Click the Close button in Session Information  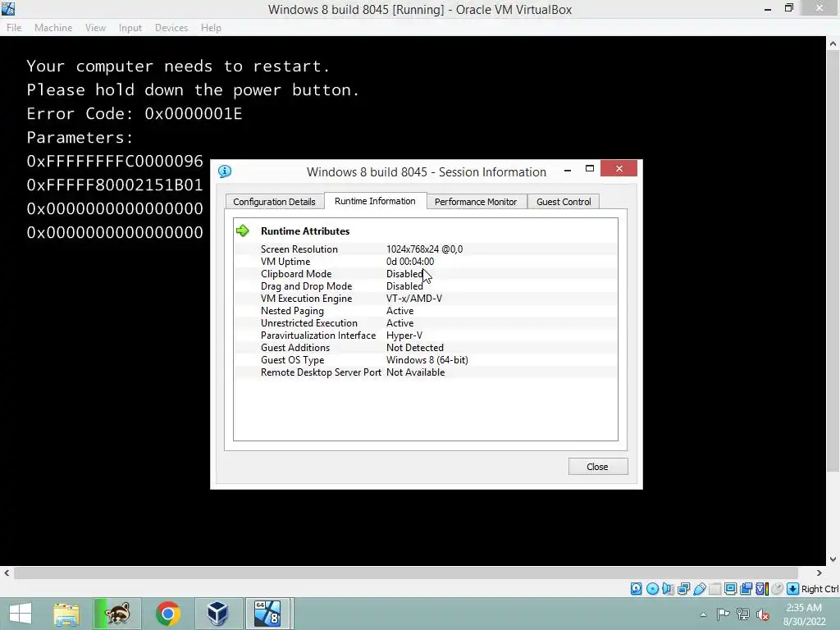597,467
